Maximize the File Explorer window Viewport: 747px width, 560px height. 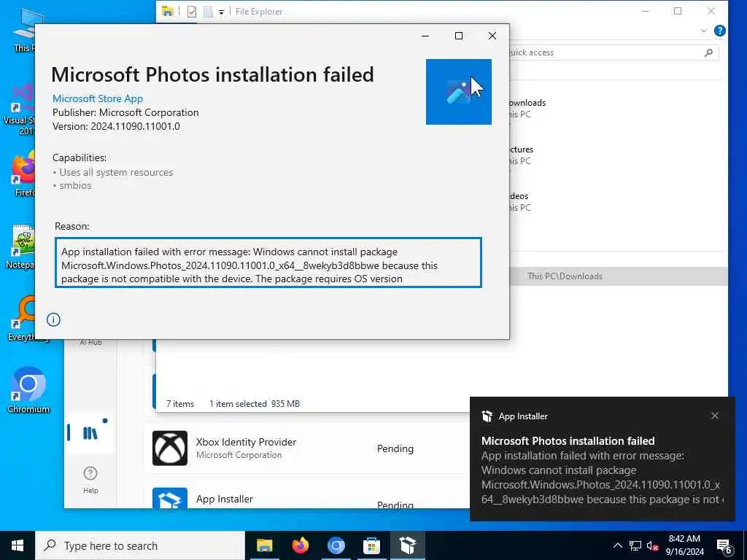[678, 12]
